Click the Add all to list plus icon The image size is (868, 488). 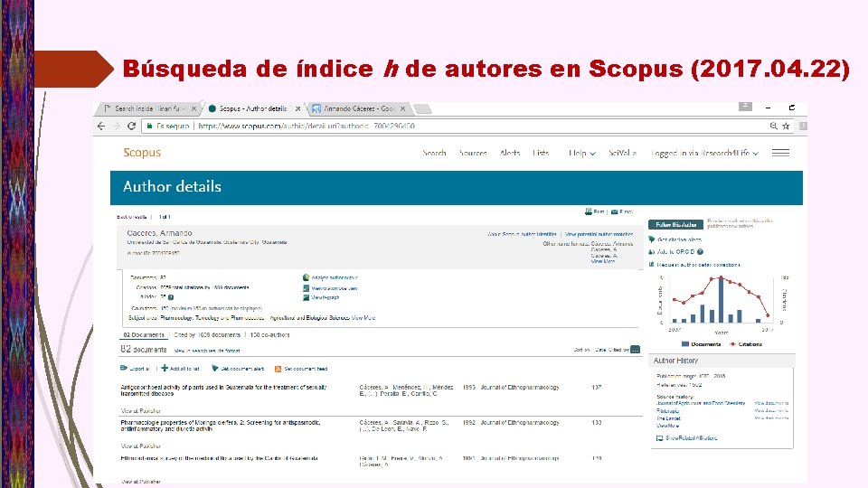coord(165,369)
